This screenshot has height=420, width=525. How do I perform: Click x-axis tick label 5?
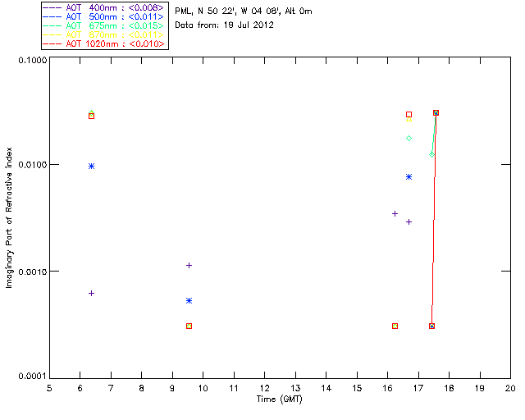(49, 388)
